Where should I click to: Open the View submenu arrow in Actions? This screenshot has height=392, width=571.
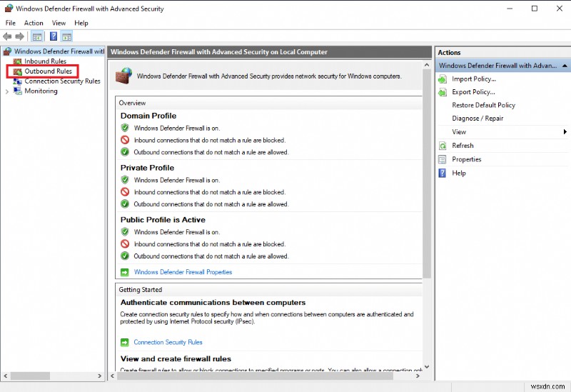coord(565,132)
